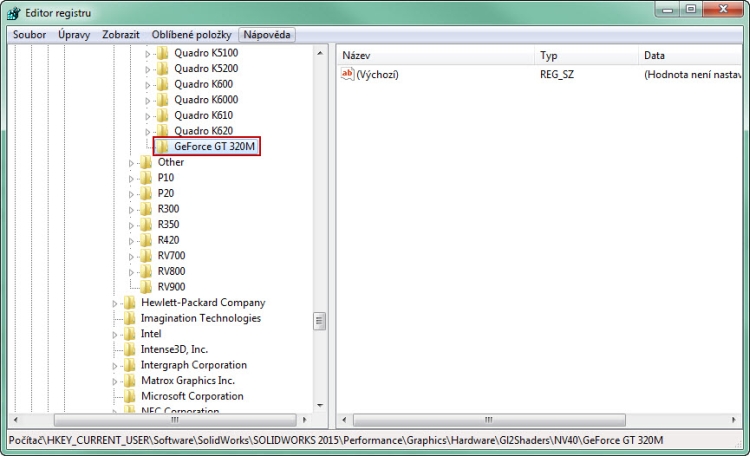Expand the R420 key
750x456 pixels.
(x=131, y=241)
